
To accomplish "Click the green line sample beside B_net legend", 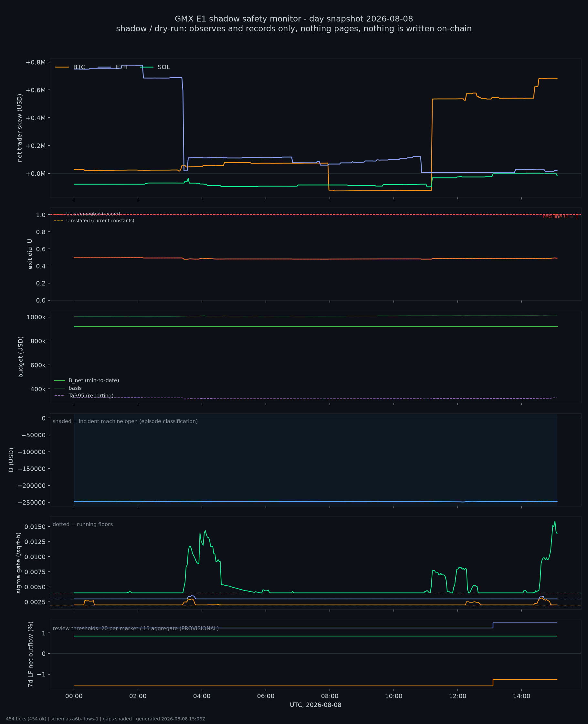I will point(60,380).
